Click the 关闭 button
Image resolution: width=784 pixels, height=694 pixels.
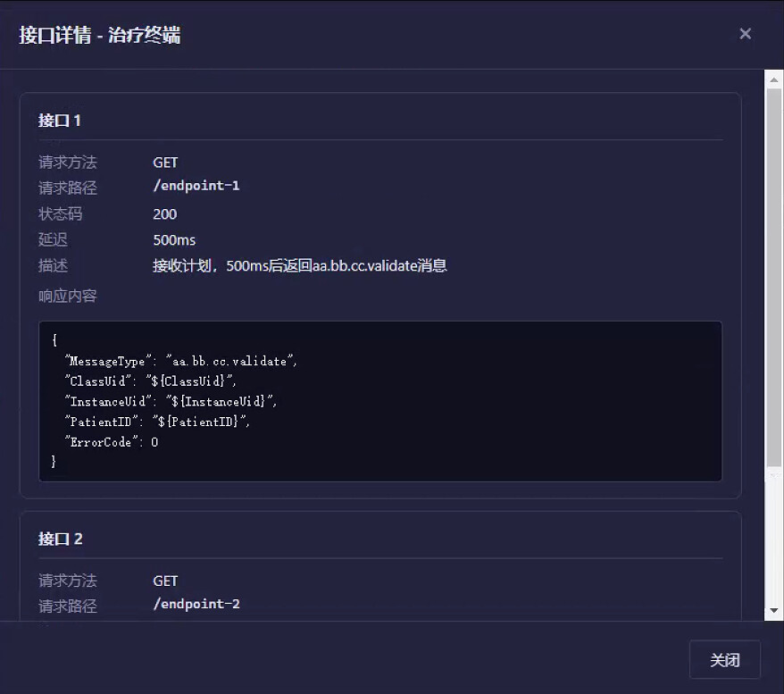(x=724, y=659)
